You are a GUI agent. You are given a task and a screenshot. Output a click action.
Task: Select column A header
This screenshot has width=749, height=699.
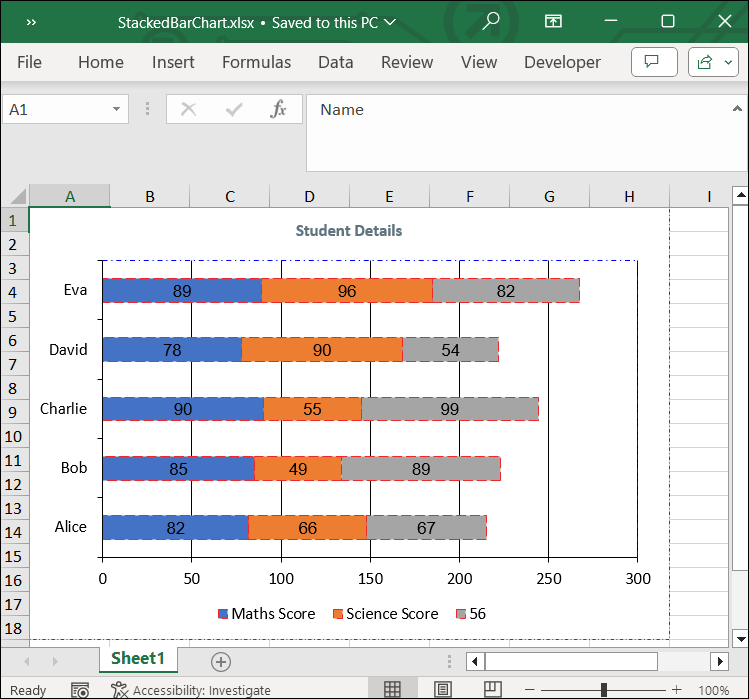tap(70, 196)
